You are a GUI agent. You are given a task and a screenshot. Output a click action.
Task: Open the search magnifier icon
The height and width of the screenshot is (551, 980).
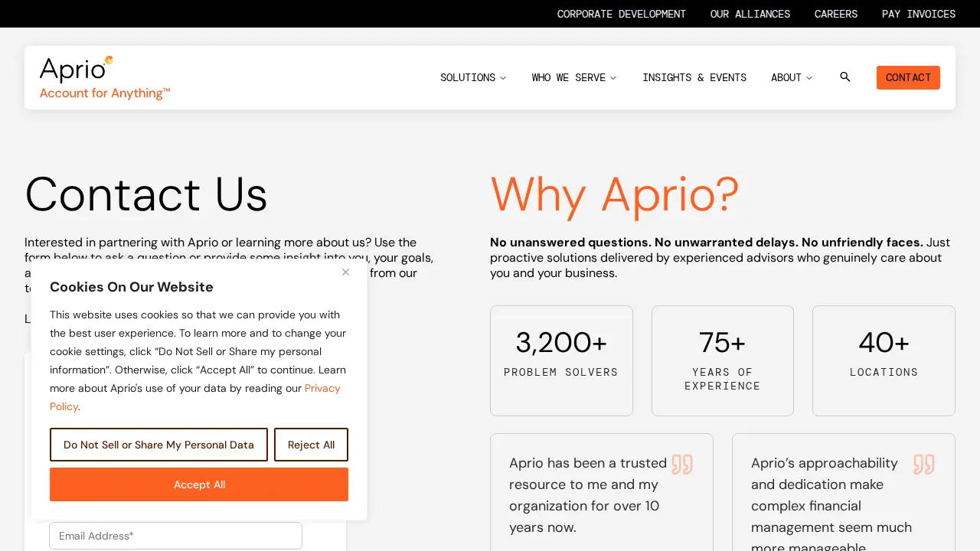(x=845, y=77)
